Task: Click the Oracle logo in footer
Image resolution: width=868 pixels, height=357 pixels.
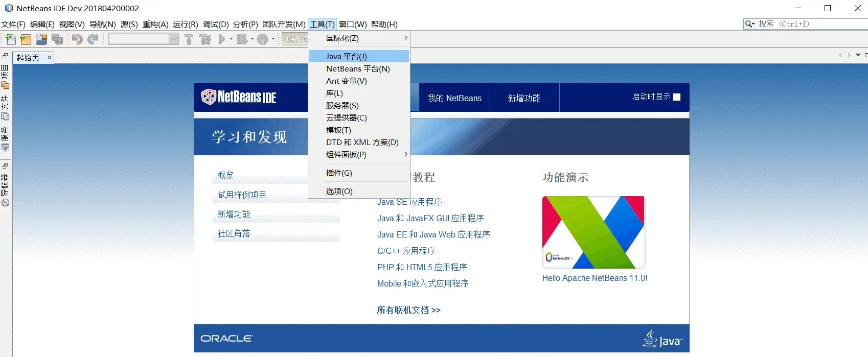Action: pos(226,339)
